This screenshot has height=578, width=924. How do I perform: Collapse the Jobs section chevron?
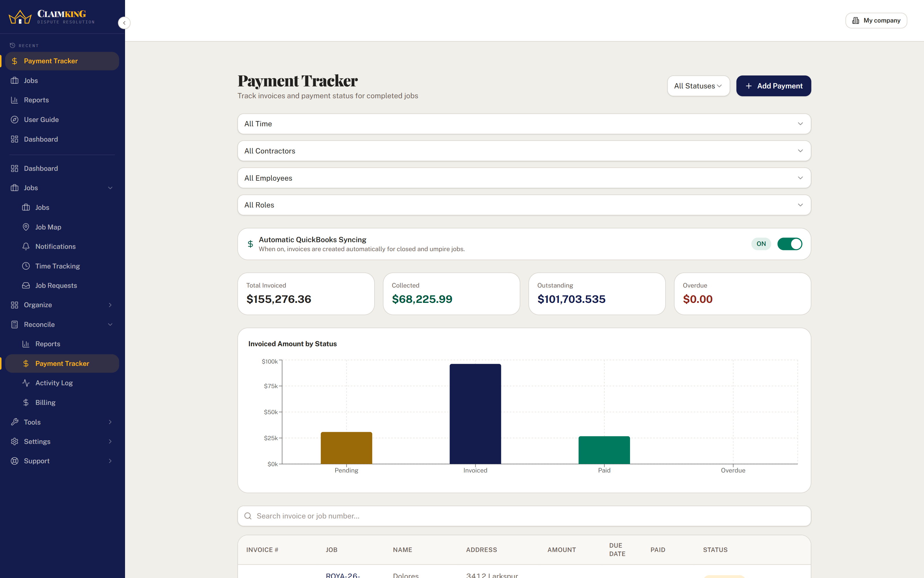[x=110, y=188]
